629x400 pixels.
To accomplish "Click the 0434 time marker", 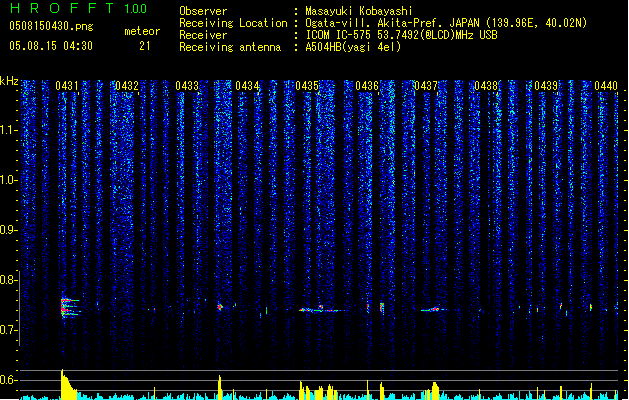I will tap(247, 86).
